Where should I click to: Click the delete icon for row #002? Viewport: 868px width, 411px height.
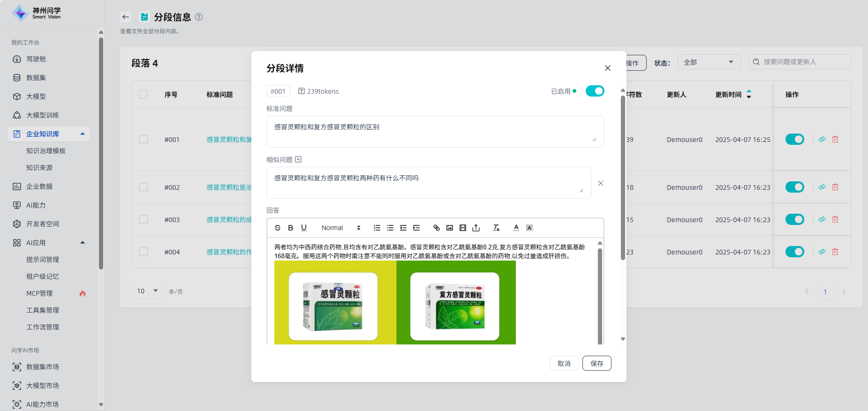(x=835, y=187)
